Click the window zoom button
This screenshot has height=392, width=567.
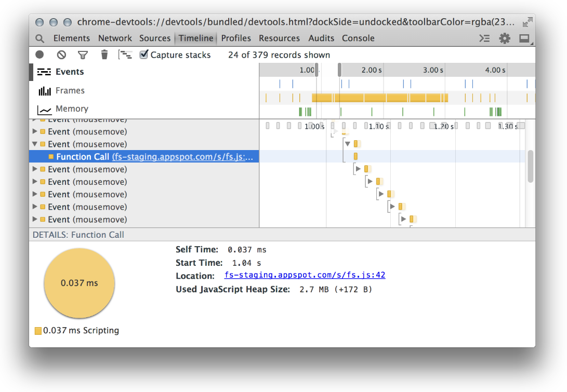pos(67,22)
